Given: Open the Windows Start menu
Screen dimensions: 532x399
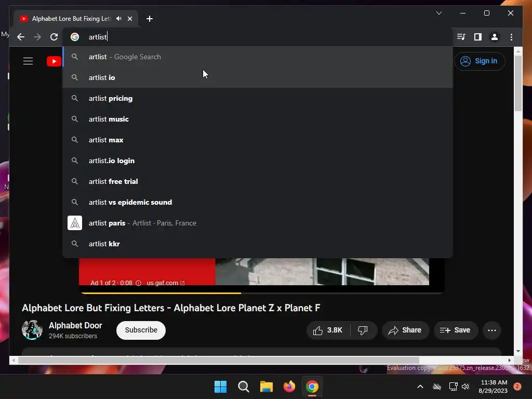Looking at the screenshot, I should pos(220,387).
